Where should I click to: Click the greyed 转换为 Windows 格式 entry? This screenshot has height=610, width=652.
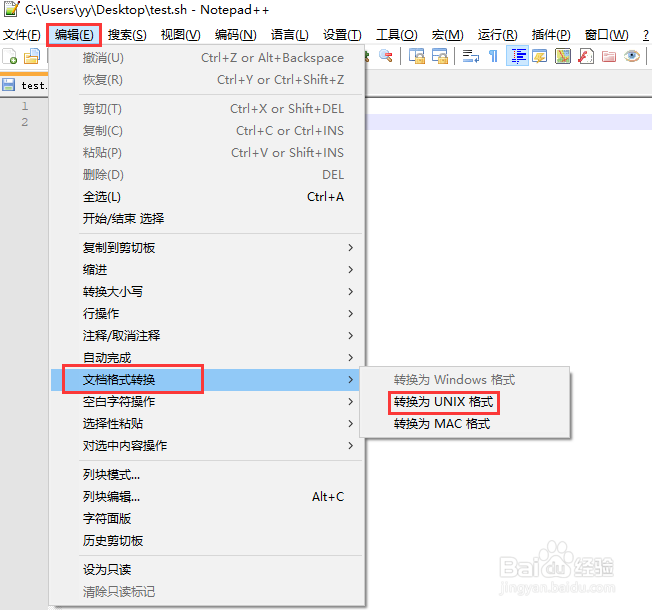464,380
